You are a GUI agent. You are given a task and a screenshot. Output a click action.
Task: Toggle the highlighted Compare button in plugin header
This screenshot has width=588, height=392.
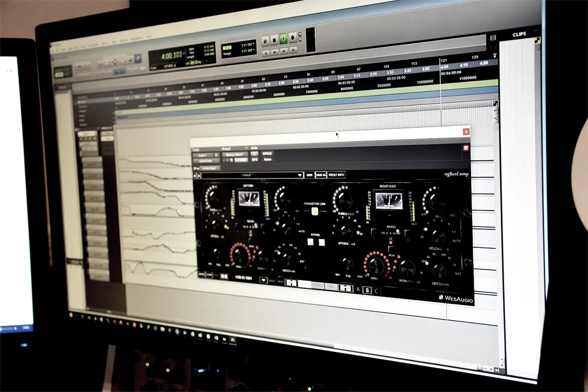click(241, 160)
